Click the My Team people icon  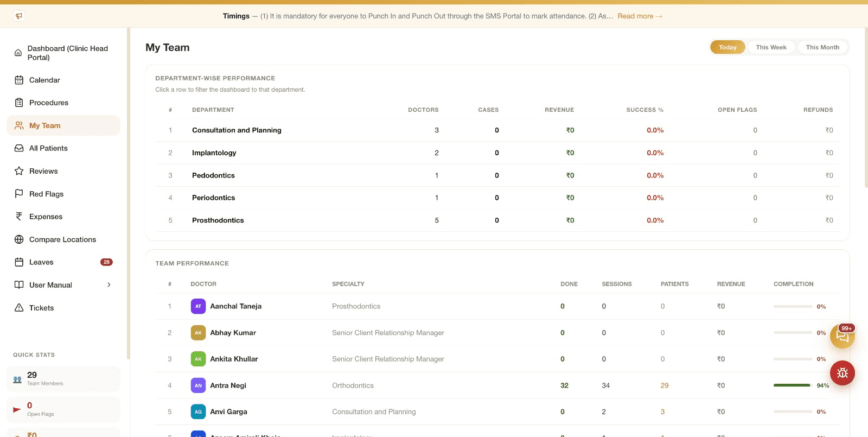point(19,125)
